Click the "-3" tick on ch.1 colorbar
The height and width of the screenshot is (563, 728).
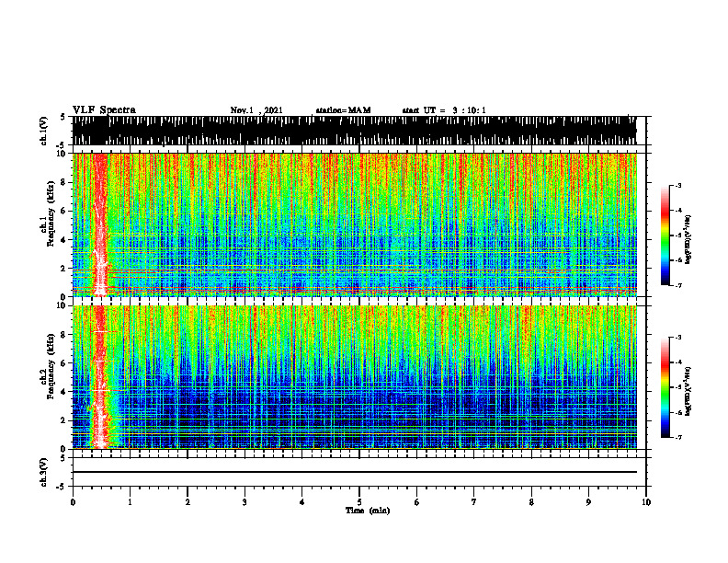coord(678,185)
